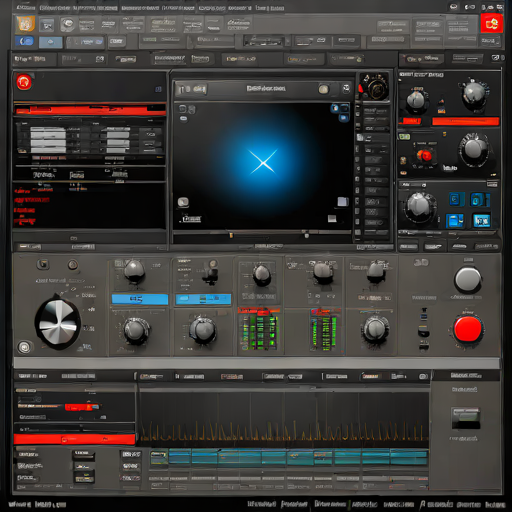Click the orange waveform in the timeline

tap(284, 431)
